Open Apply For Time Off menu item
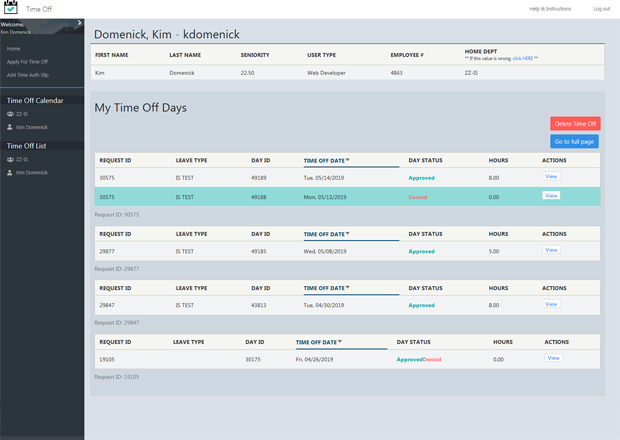The image size is (620, 440). 27,62
